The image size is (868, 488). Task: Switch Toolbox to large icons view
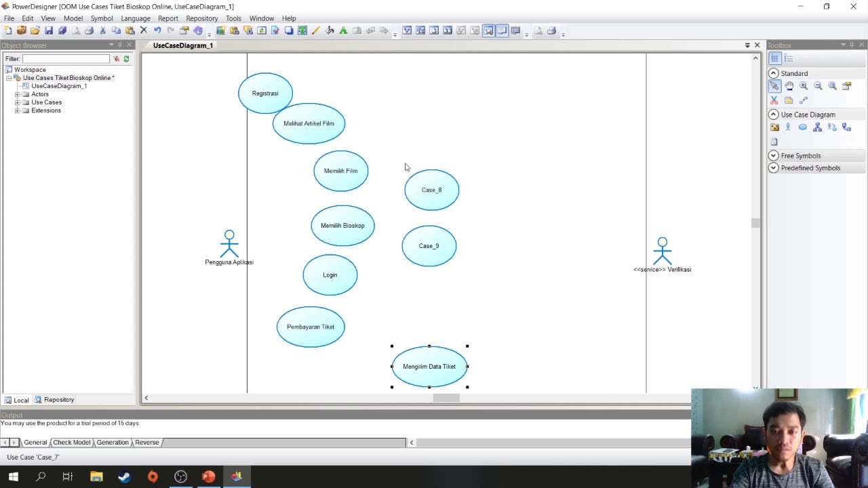[774, 58]
